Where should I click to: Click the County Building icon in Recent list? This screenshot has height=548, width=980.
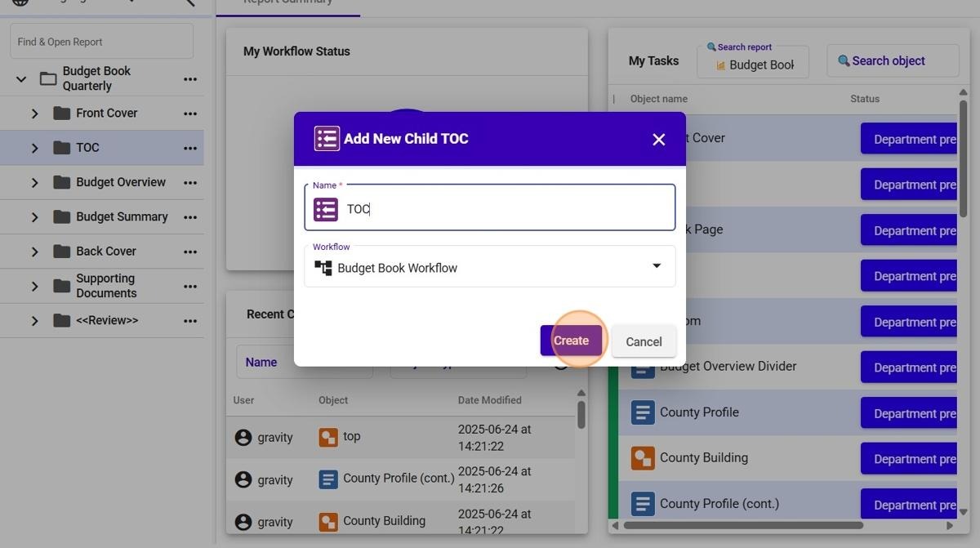point(328,522)
